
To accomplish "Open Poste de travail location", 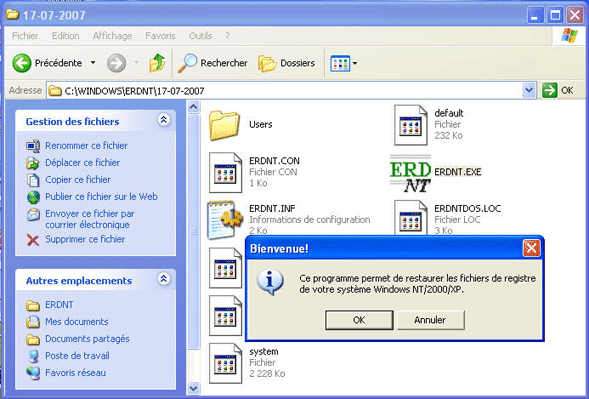I will coord(77,355).
